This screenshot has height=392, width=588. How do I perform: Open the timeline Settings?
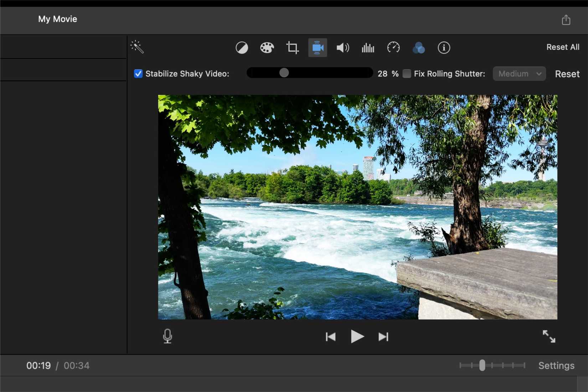[556, 365]
